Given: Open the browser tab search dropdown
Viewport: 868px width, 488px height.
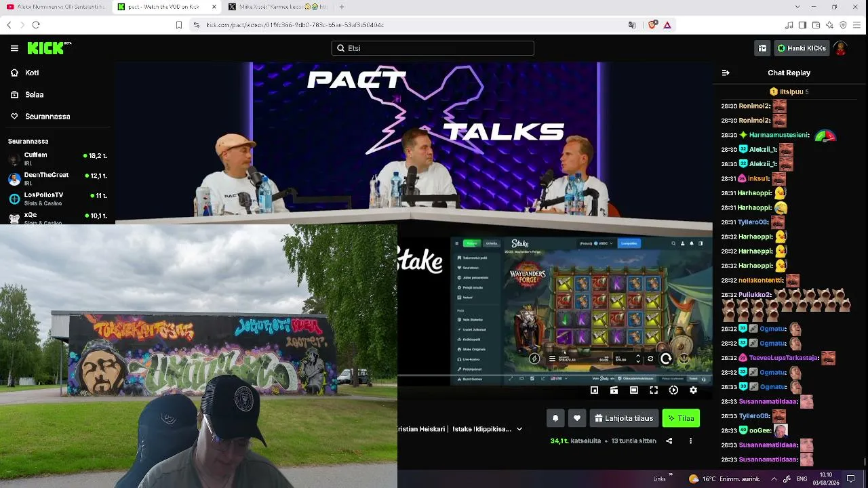Looking at the screenshot, I should pyautogui.click(x=797, y=7).
